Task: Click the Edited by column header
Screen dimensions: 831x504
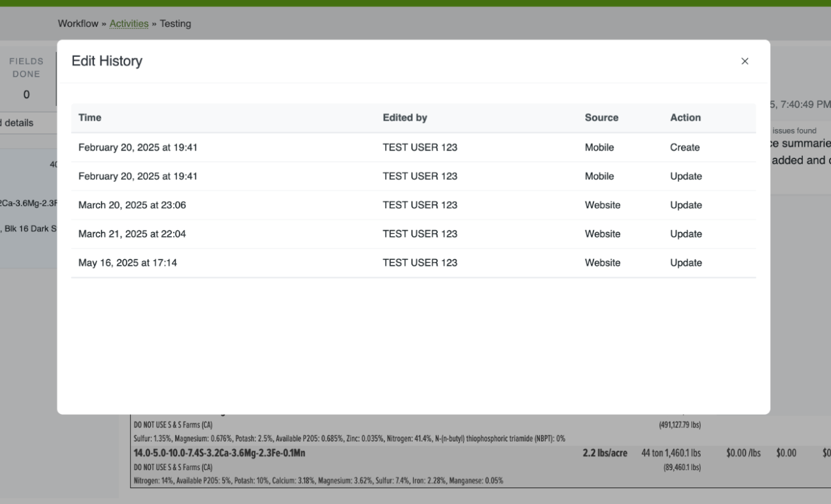Action: [405, 118]
